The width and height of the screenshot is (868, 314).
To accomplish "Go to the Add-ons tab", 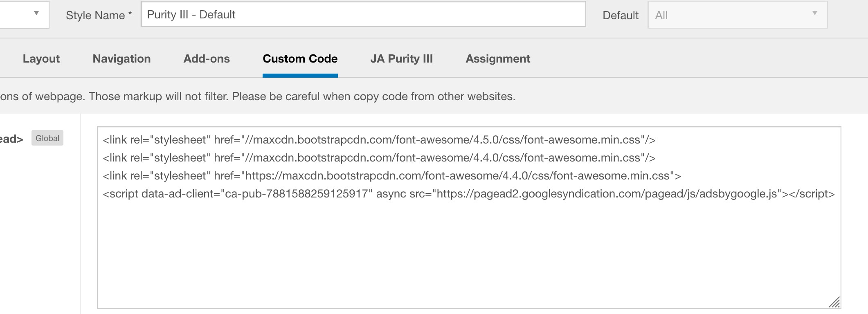I will click(x=207, y=59).
